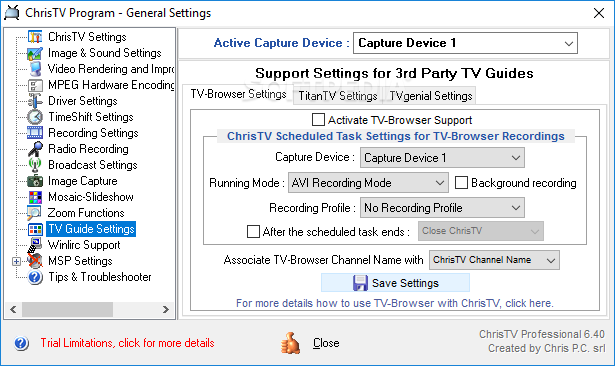Click the Image & Sound Settings icon
This screenshot has width=615, height=366.
35,53
